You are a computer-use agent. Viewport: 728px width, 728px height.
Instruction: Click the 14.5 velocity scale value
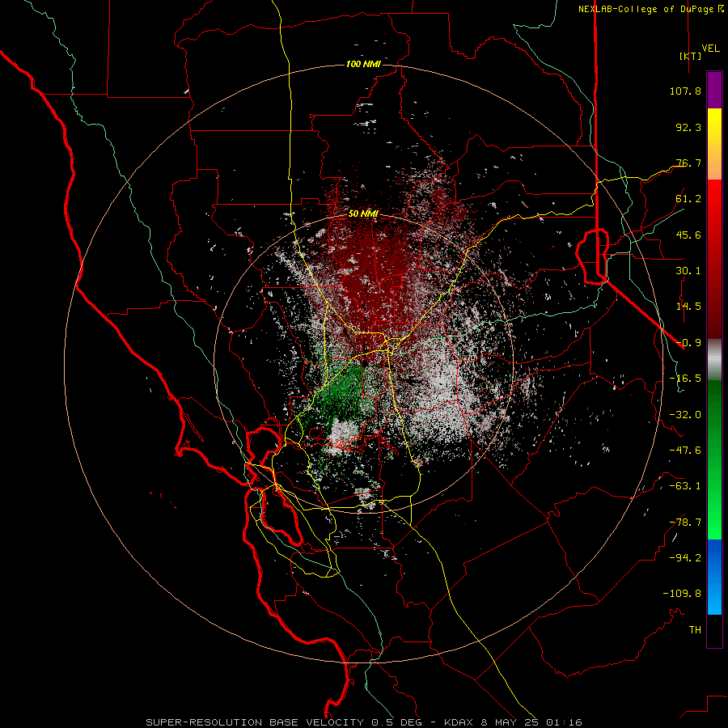688,307
